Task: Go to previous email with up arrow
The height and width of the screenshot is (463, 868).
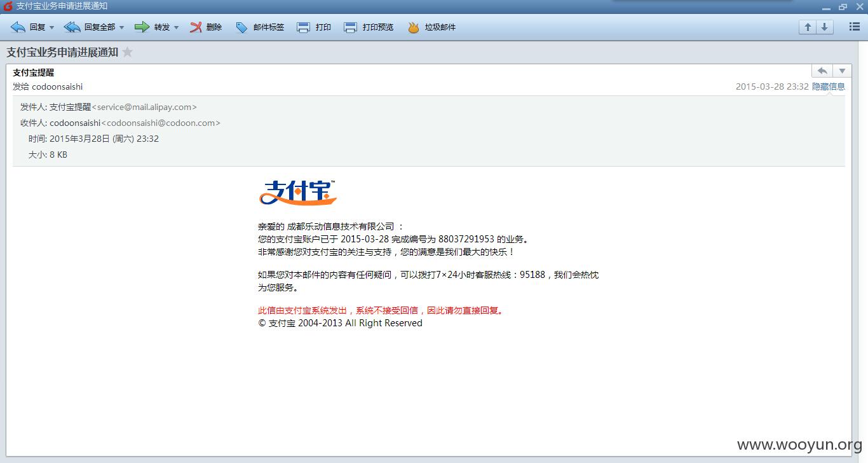Action: click(808, 27)
